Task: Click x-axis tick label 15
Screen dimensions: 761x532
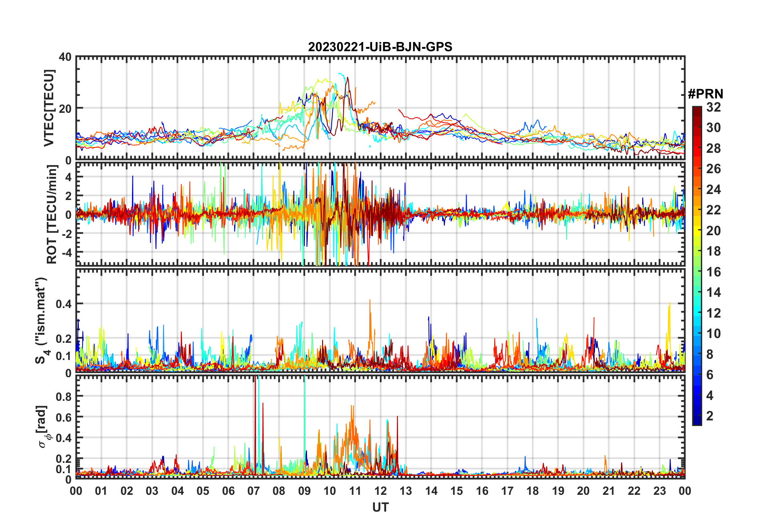Action: pyautogui.click(x=457, y=491)
